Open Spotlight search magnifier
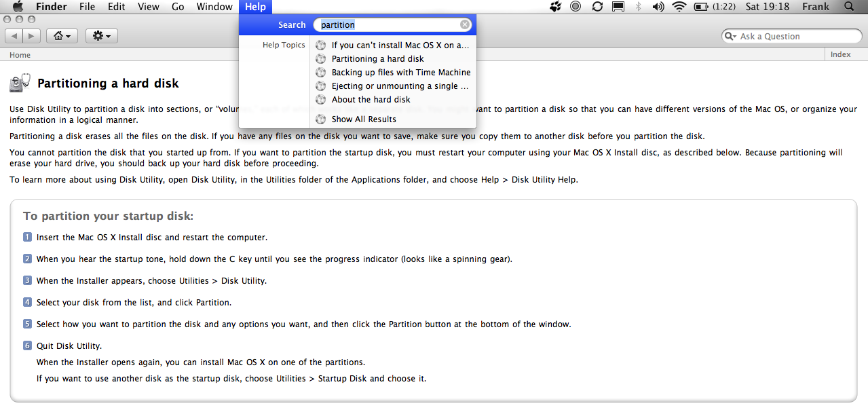The image size is (868, 412). [x=849, y=7]
